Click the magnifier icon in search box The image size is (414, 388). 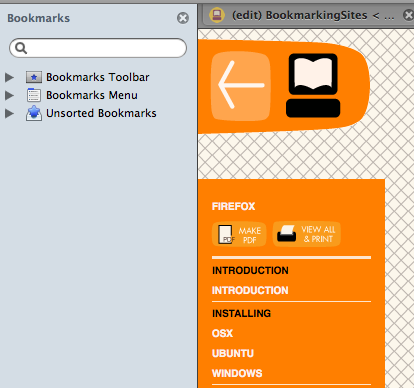click(21, 48)
